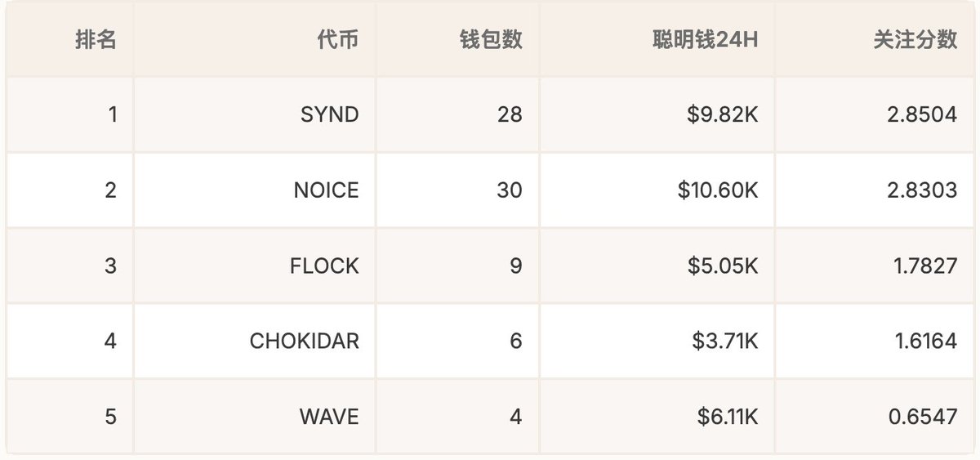Click the 2.8504 attention score

pos(922,114)
